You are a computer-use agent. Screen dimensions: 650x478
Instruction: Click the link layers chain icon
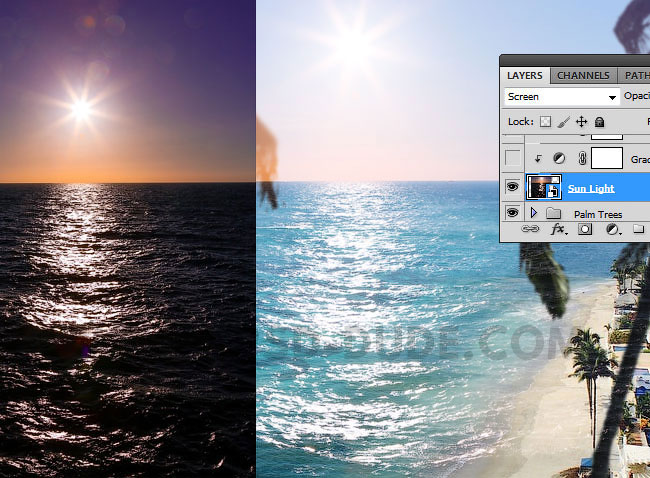point(531,229)
